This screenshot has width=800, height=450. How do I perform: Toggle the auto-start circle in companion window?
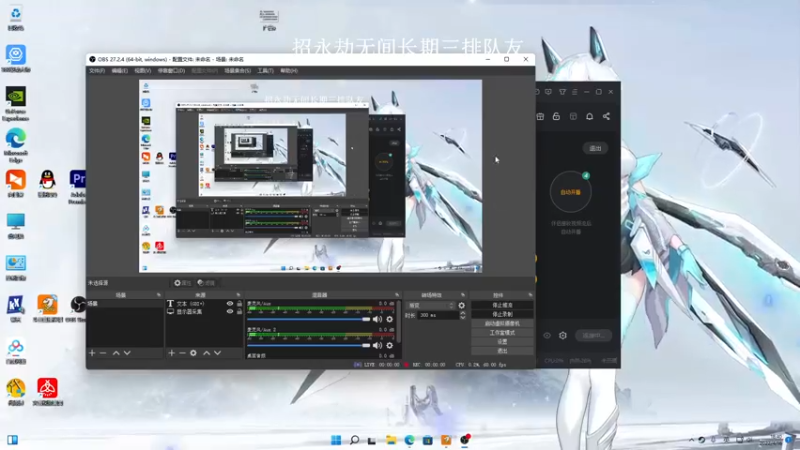pyautogui.click(x=570, y=192)
